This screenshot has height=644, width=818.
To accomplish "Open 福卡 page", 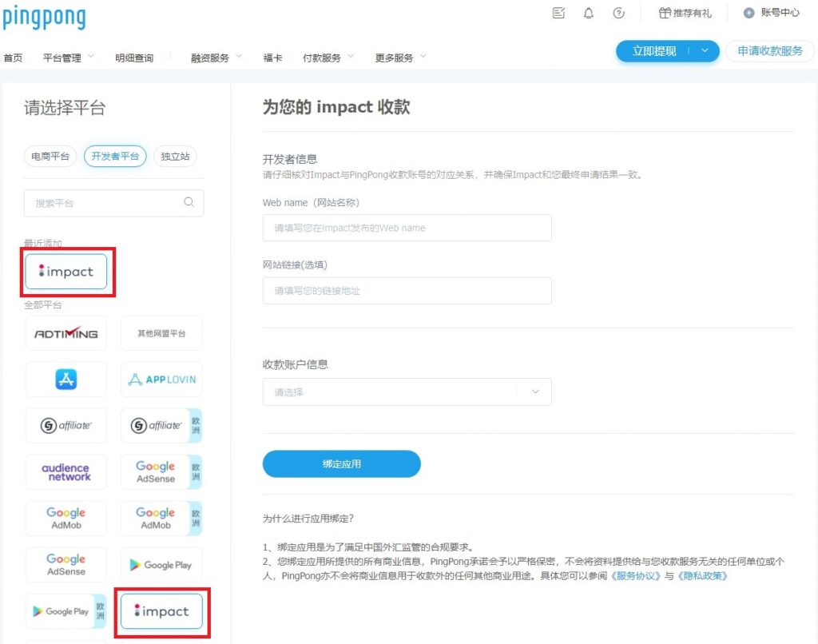I will click(273, 58).
